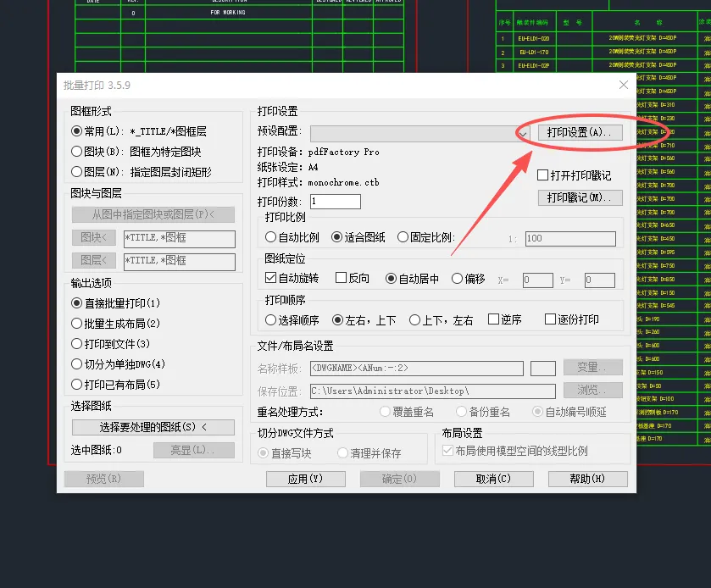Click the 变量 button
The image size is (711, 588).
click(593, 367)
